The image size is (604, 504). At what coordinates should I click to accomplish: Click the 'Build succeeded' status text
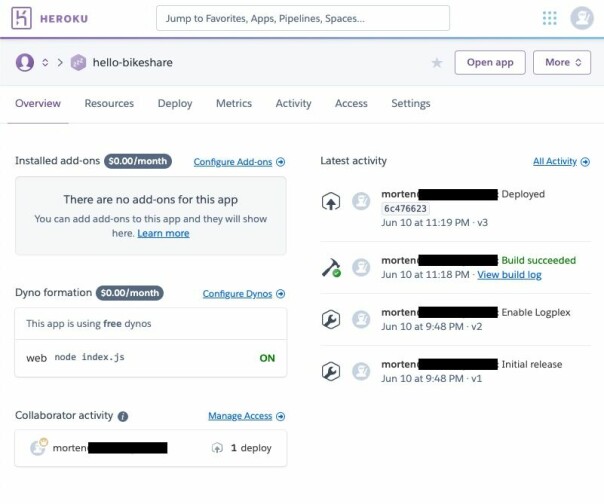[539, 260]
